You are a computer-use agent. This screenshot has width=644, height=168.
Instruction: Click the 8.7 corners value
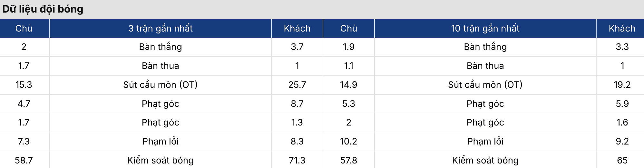[297, 104]
